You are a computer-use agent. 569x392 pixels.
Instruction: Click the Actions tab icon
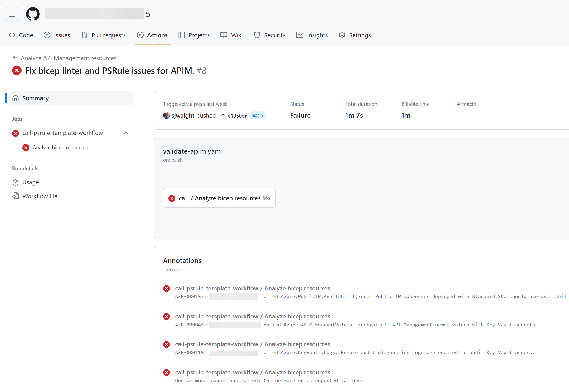click(x=140, y=35)
